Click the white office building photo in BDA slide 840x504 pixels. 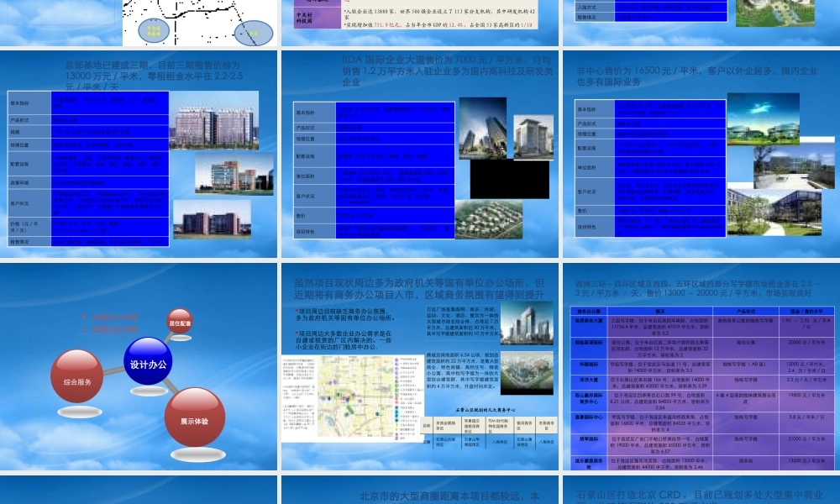533,137
